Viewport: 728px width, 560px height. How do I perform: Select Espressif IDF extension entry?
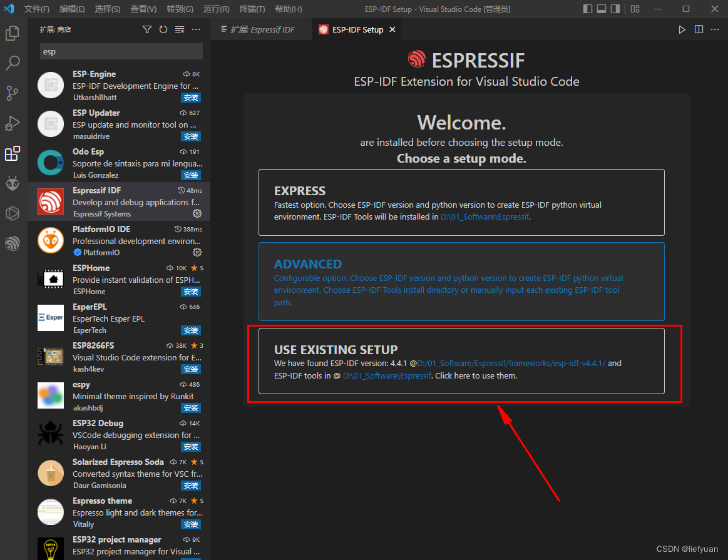click(x=119, y=201)
